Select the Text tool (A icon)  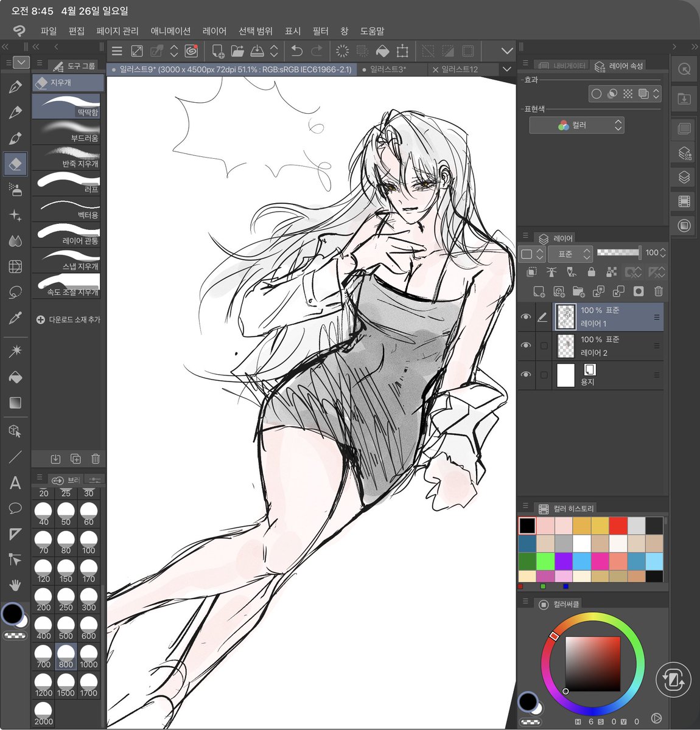15,483
